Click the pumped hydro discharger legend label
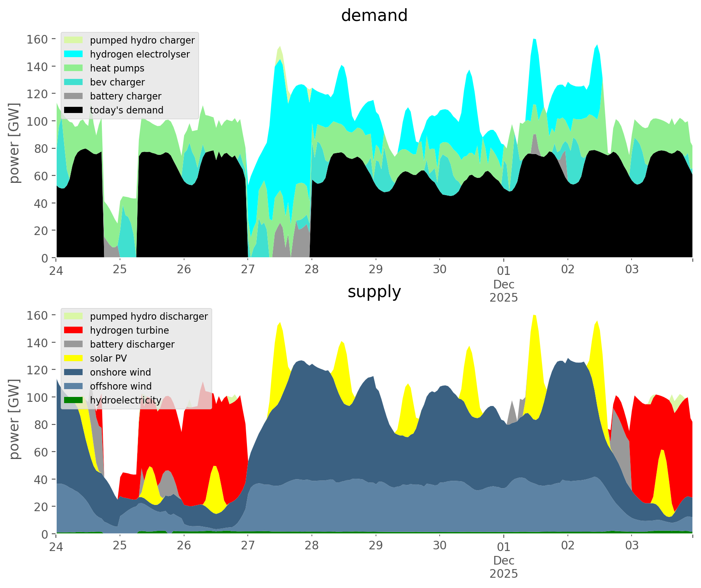The image size is (701, 588). click(x=149, y=316)
